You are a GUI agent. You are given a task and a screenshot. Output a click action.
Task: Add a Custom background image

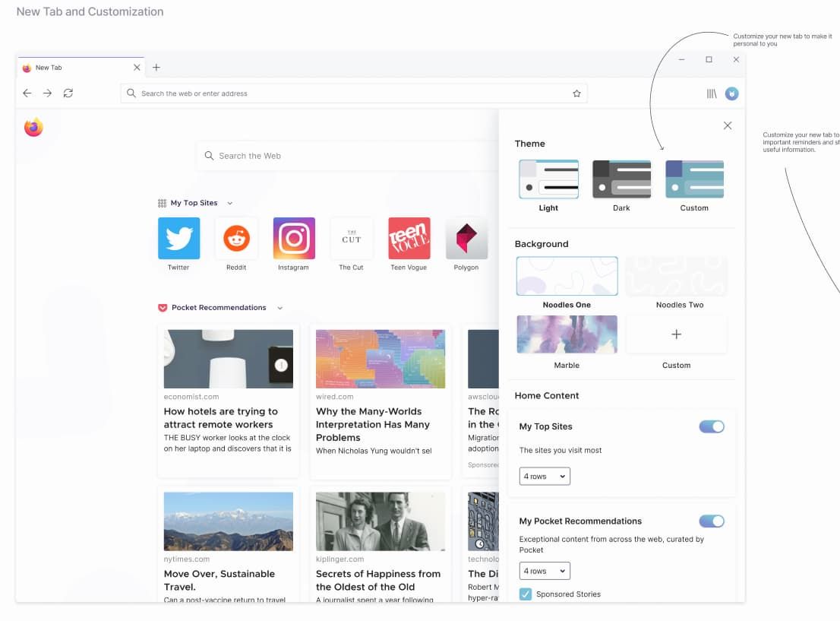[x=676, y=334]
